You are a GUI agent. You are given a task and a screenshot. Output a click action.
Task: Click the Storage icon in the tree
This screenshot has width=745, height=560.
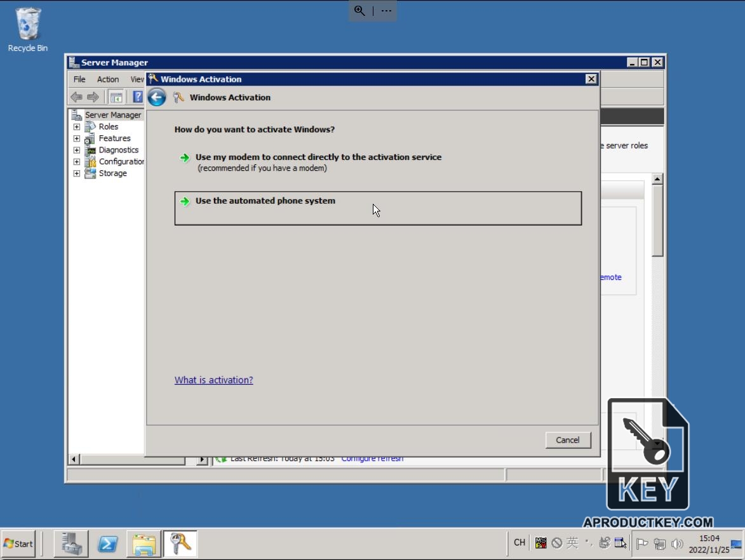[x=90, y=173]
